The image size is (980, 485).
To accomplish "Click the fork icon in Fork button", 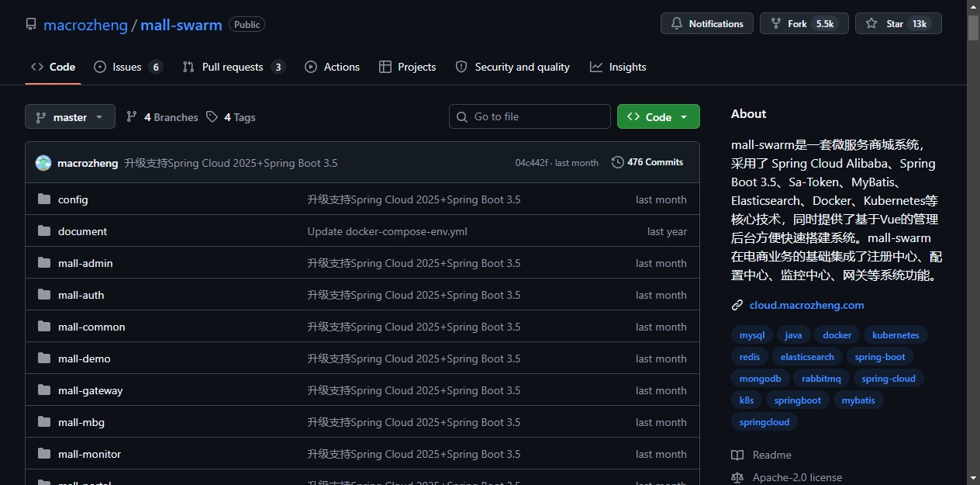I will tap(776, 24).
